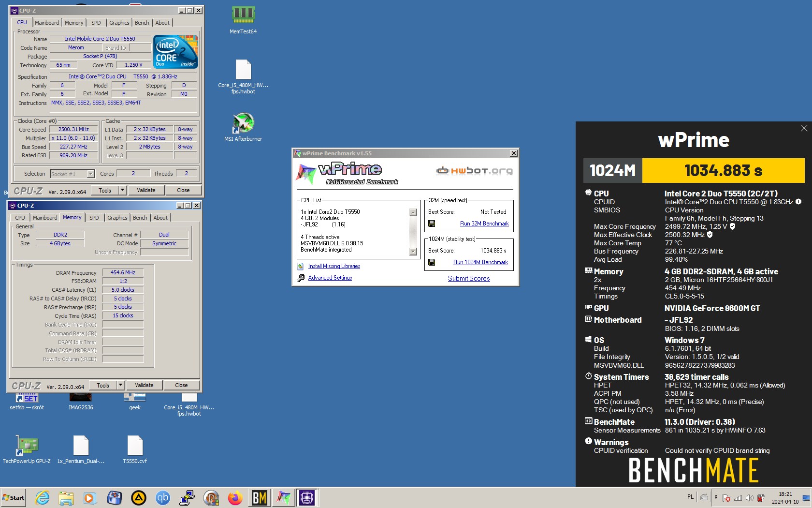
Task: Switch to BenchMate via BM taskbar icon
Action: coord(260,497)
